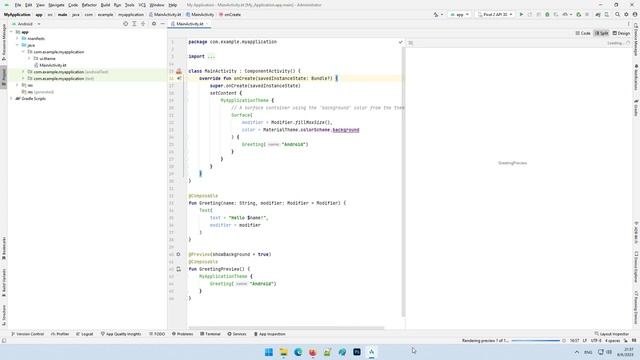Open the Services tool window
640x360 pixels.
pyautogui.click(x=237, y=334)
